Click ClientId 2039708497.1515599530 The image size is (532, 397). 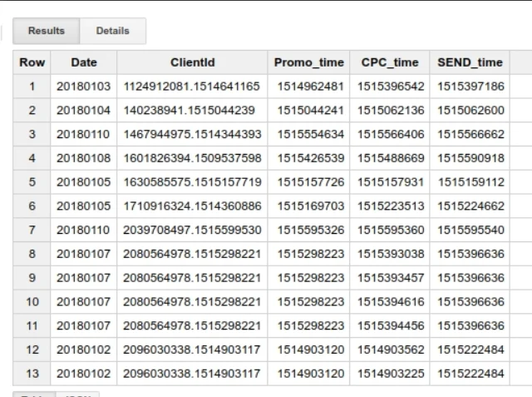(192, 230)
